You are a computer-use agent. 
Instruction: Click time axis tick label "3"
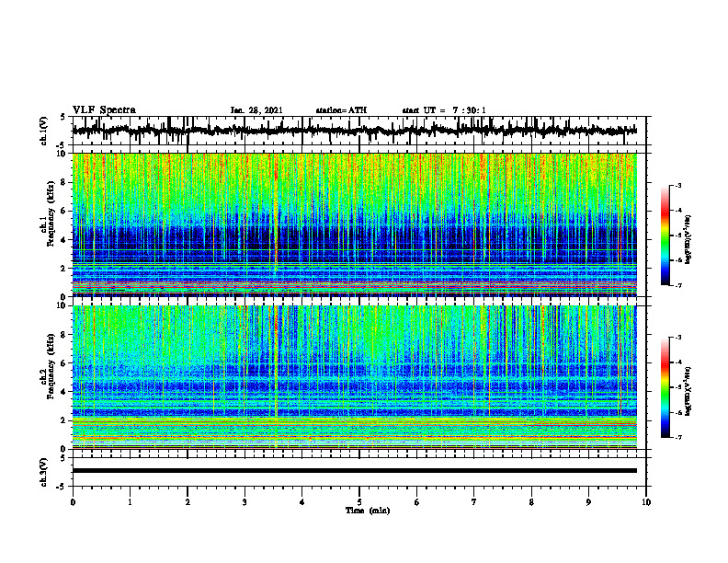[245, 502]
